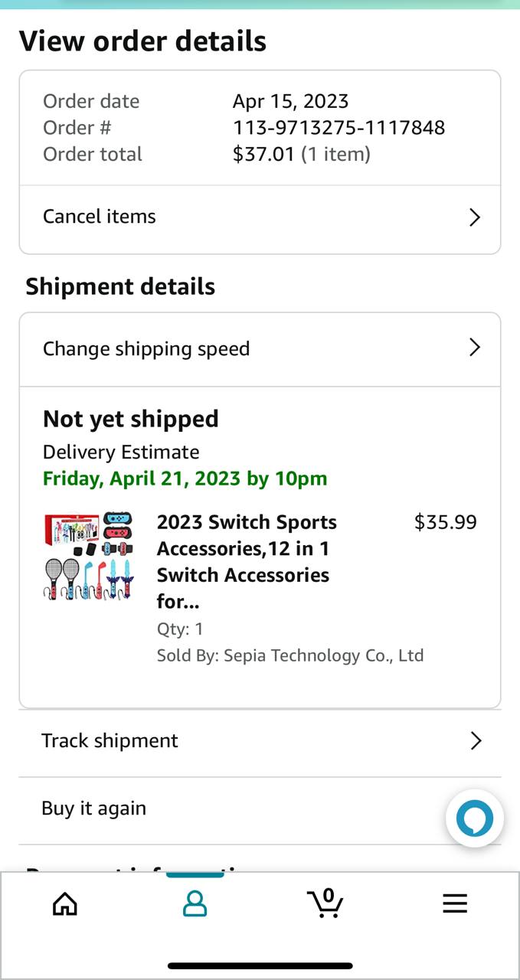Open the hamburger menu icon
The height and width of the screenshot is (980, 520).
coord(455,904)
